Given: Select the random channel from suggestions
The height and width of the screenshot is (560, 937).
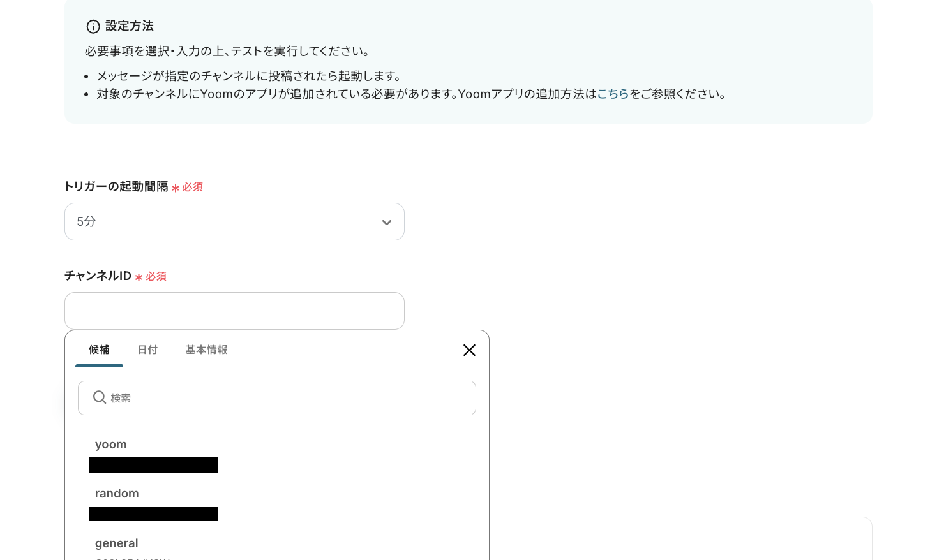Looking at the screenshot, I should [x=117, y=493].
